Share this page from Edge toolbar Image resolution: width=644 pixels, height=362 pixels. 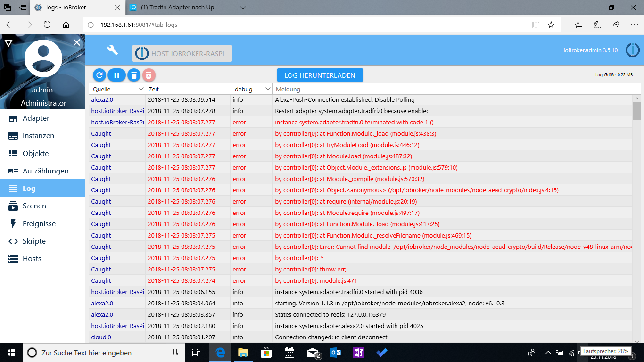tap(615, 25)
